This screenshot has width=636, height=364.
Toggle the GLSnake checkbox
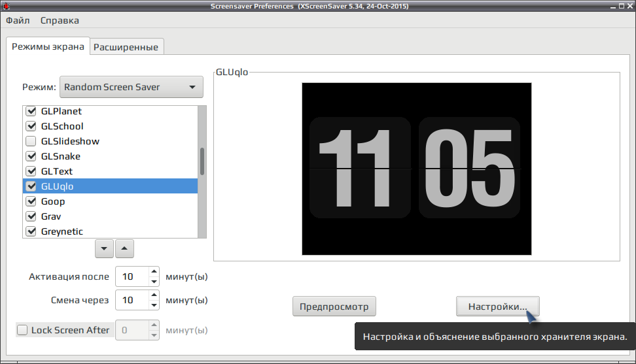click(x=31, y=156)
